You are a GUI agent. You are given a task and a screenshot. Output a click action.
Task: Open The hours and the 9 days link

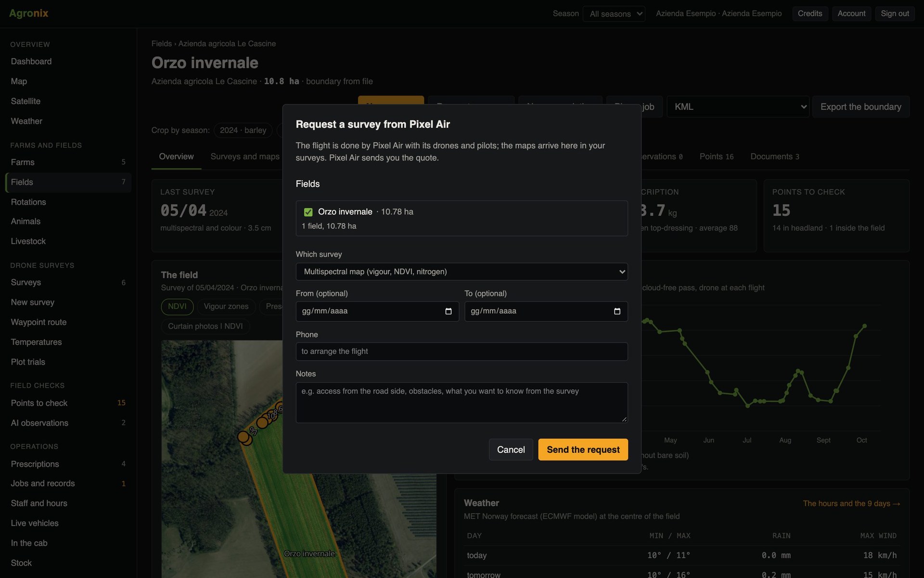851,503
